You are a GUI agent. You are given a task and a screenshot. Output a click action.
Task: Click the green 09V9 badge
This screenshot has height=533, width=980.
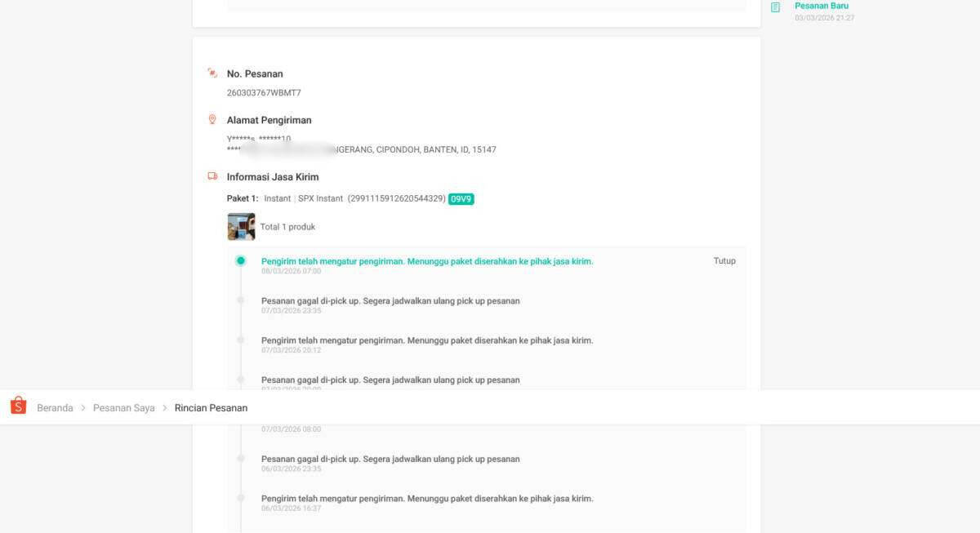461,199
